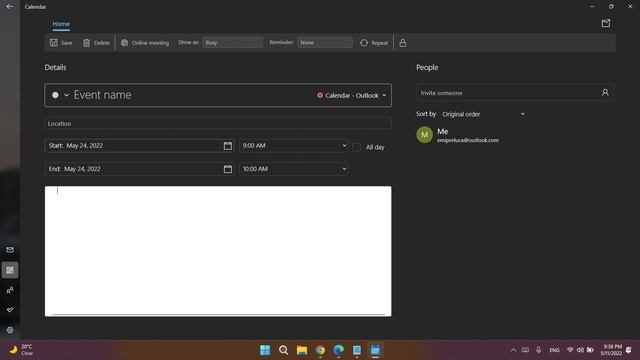Open event in new window icon
The image size is (640, 360).
coord(606,23)
